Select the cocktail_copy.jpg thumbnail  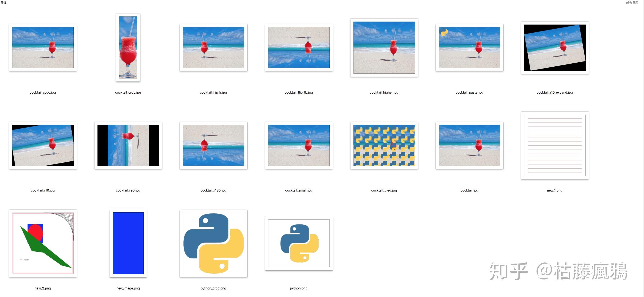[43, 47]
